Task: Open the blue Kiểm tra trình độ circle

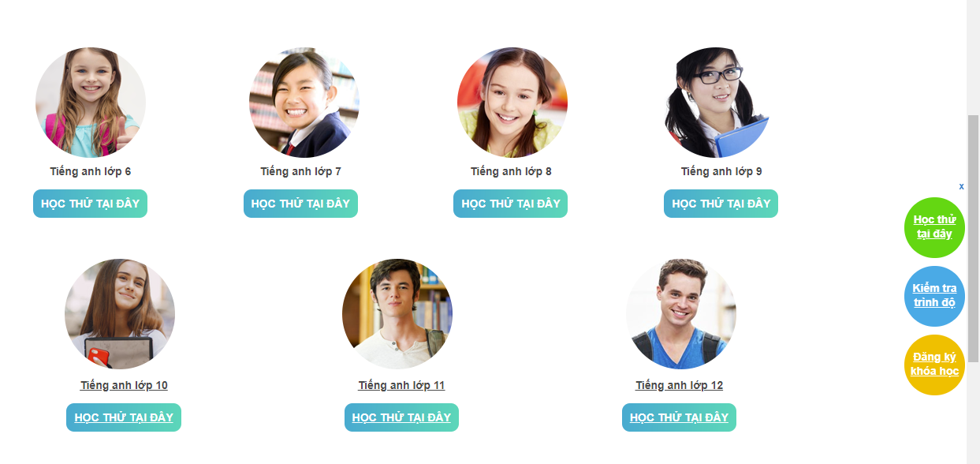Action: tap(934, 296)
